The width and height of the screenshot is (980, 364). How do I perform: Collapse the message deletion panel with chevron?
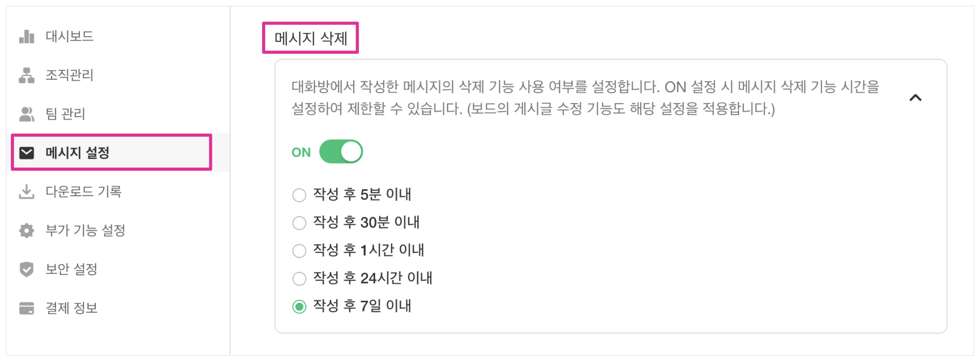[915, 98]
